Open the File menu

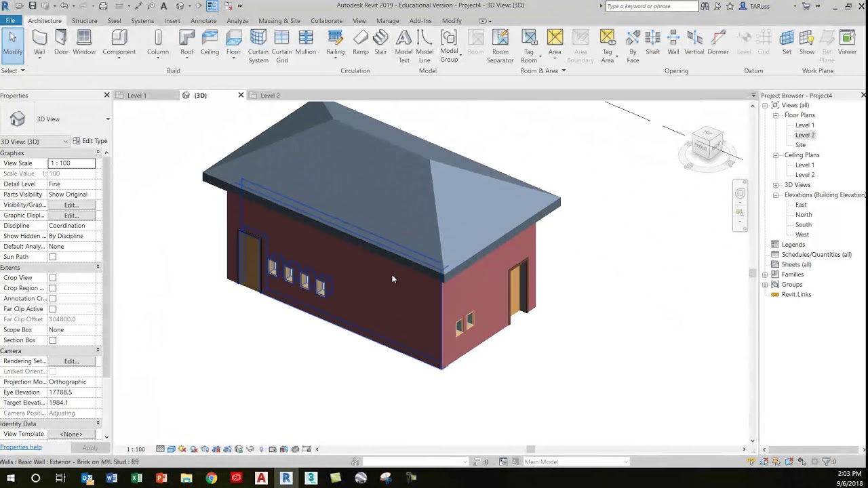11,20
